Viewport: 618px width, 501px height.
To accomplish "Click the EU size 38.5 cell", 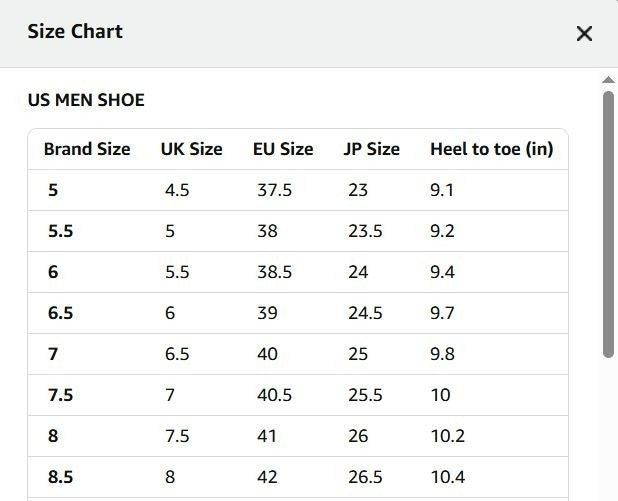I will click(274, 272).
